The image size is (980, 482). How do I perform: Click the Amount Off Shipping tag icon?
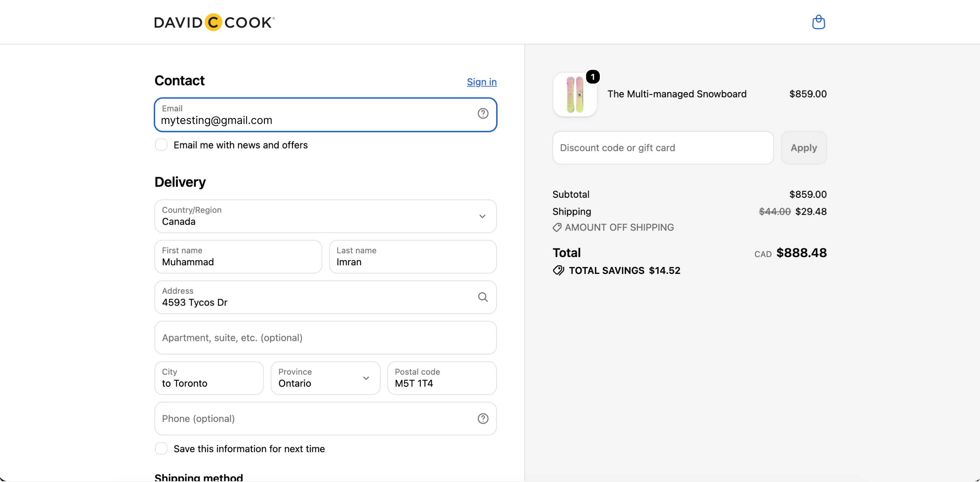(557, 228)
